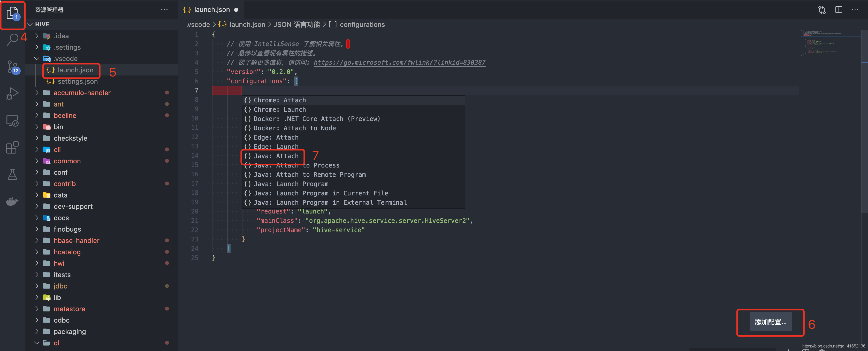Click the 添加配置 button
The width and height of the screenshot is (868, 351).
click(x=770, y=322)
